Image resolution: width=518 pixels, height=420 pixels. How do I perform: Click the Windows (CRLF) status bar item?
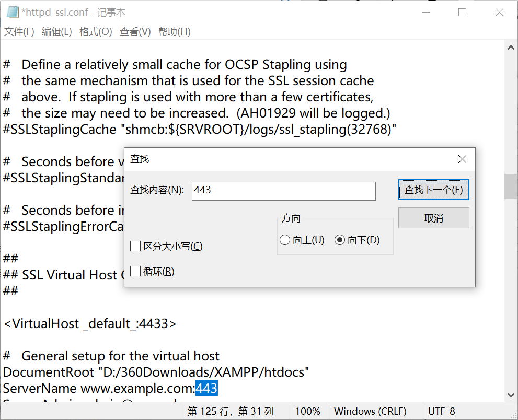pos(373,411)
